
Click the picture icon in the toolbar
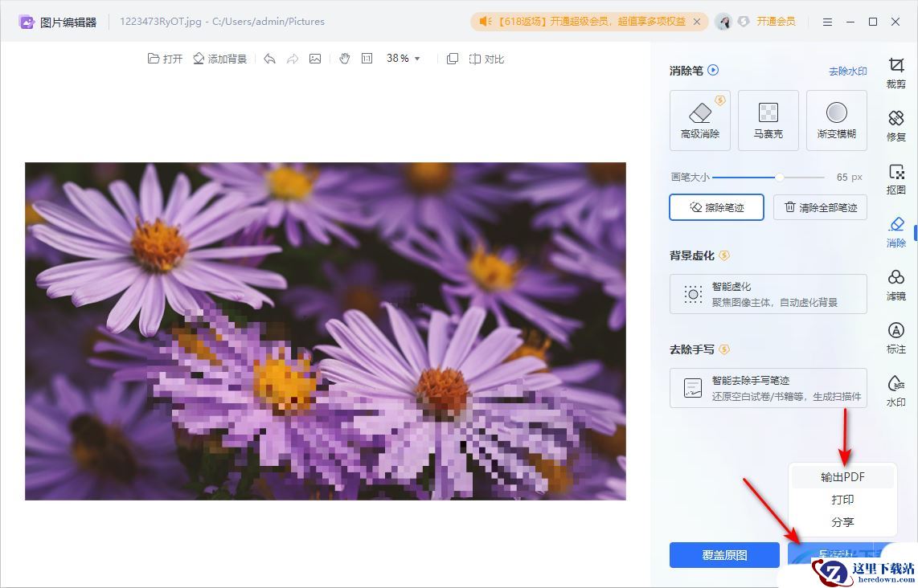click(x=315, y=59)
